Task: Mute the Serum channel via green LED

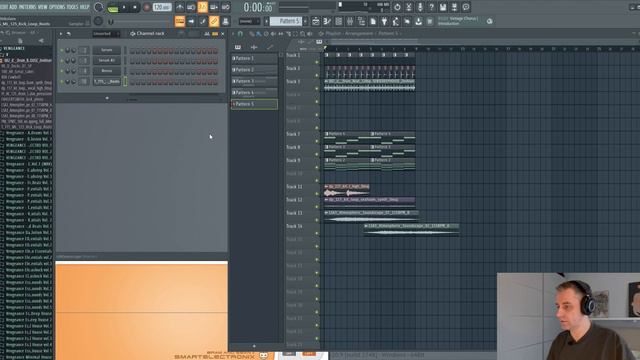Action: pos(62,50)
